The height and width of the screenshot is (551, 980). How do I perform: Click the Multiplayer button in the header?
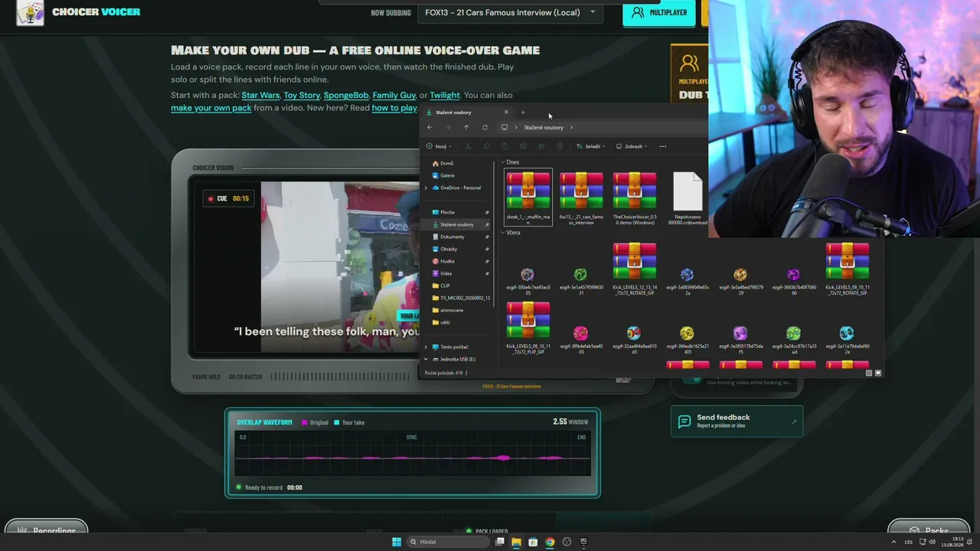(x=659, y=12)
